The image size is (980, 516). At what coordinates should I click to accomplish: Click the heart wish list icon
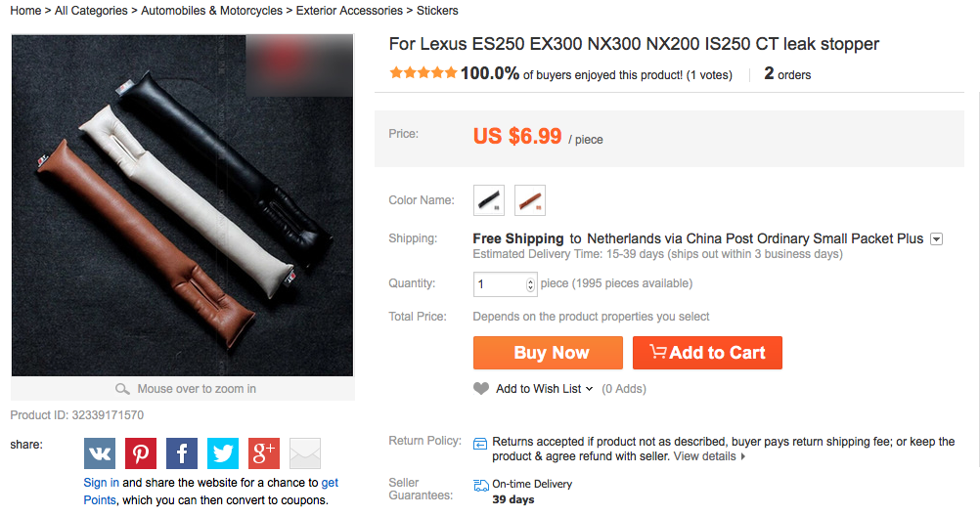coord(481,389)
